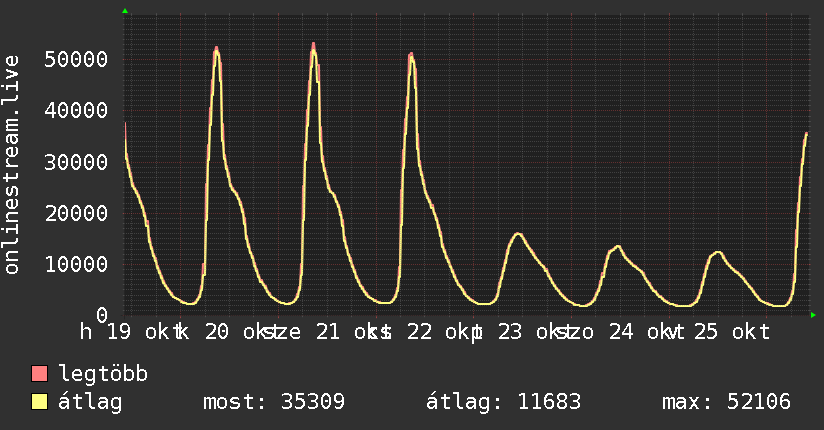The width and height of the screenshot is (824, 430).
Task: Click the átlag: 11683 statistic
Action: (x=503, y=402)
